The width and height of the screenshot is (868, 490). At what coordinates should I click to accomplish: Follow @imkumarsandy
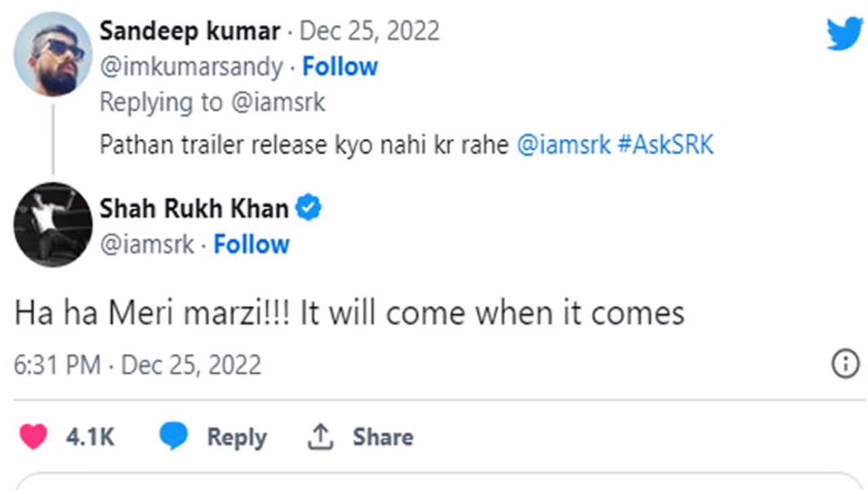coord(340,67)
